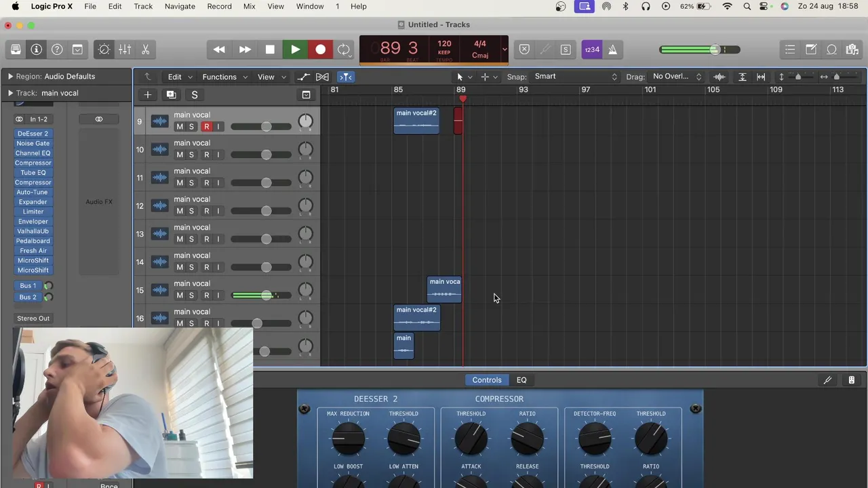
Task: Click the Stereo Out output slot
Action: click(x=33, y=319)
